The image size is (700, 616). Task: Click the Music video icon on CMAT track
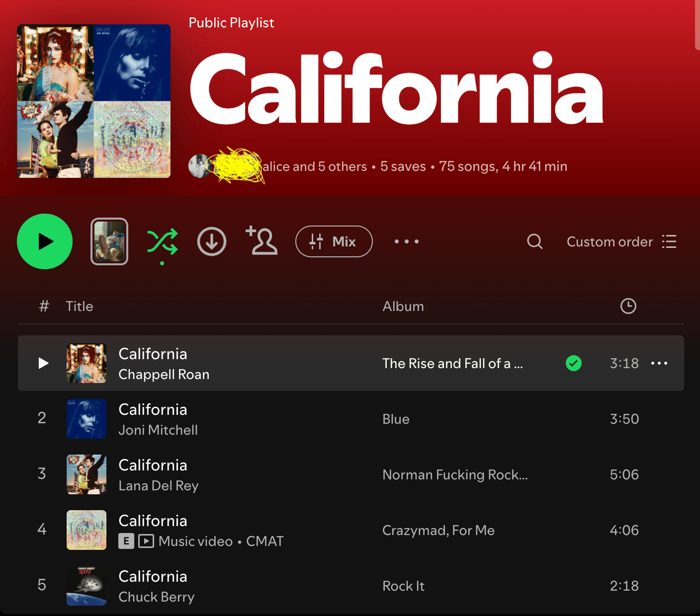tap(146, 541)
